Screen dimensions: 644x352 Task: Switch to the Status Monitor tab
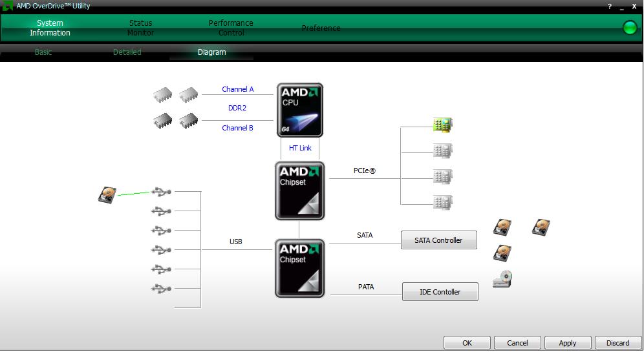pos(140,28)
